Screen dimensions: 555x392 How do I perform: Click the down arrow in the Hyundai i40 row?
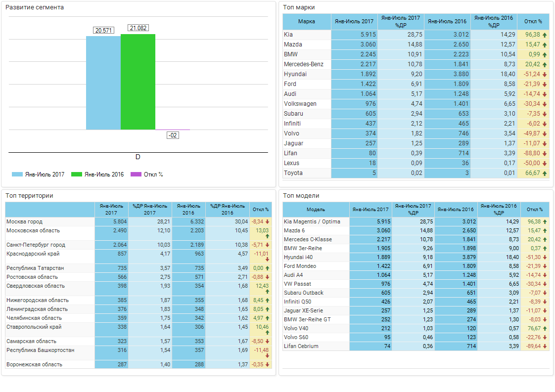(545, 258)
